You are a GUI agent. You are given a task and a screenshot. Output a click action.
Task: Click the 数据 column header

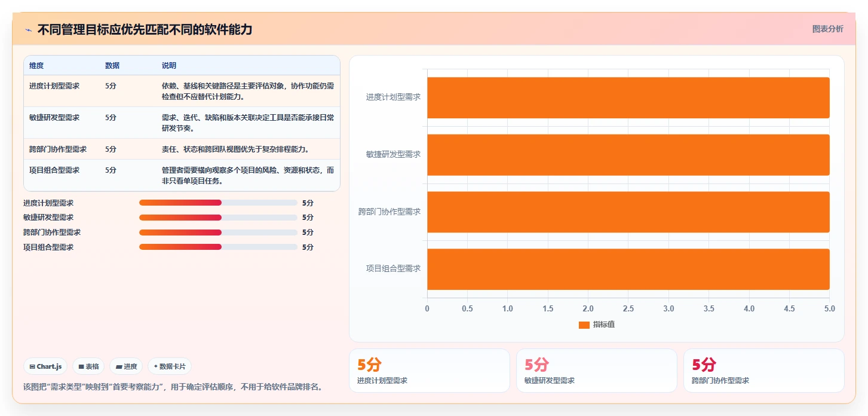point(112,66)
